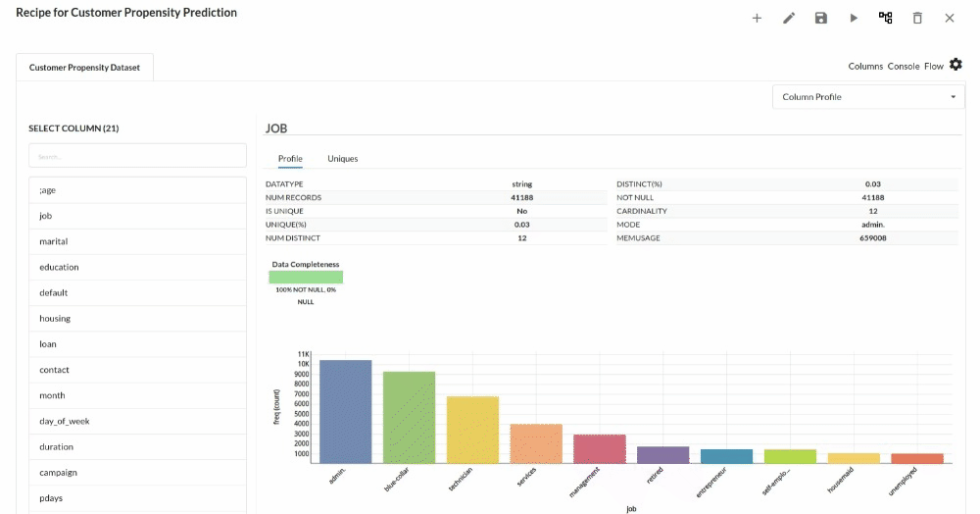The width and height of the screenshot is (980, 514).
Task: Click the housemaid bar in chart
Action: coord(854,458)
